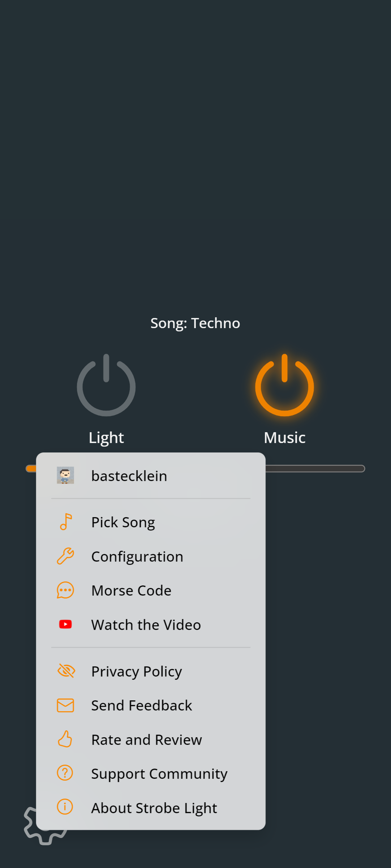Click the thumbs-up Rate and Review icon
The height and width of the screenshot is (868, 391).
[x=65, y=739]
